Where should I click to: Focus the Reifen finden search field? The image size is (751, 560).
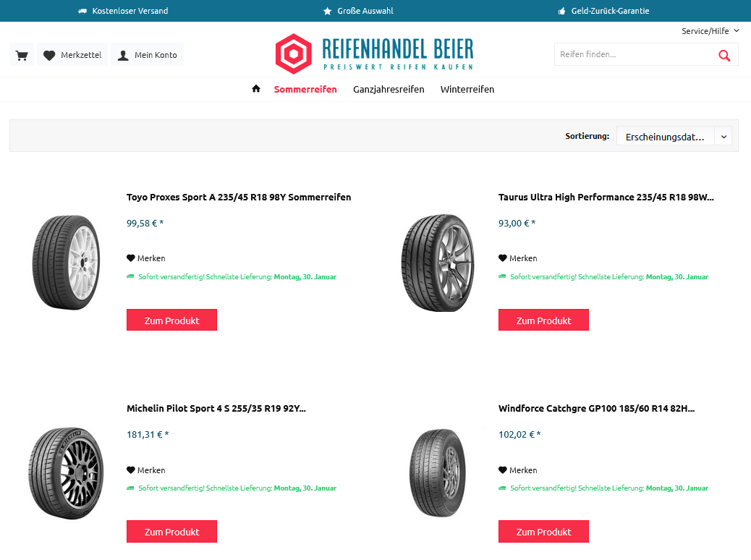[635, 54]
